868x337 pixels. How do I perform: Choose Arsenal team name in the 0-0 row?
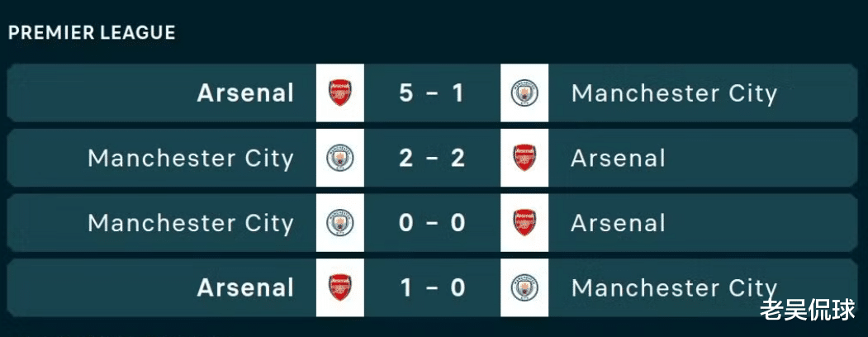[618, 223]
